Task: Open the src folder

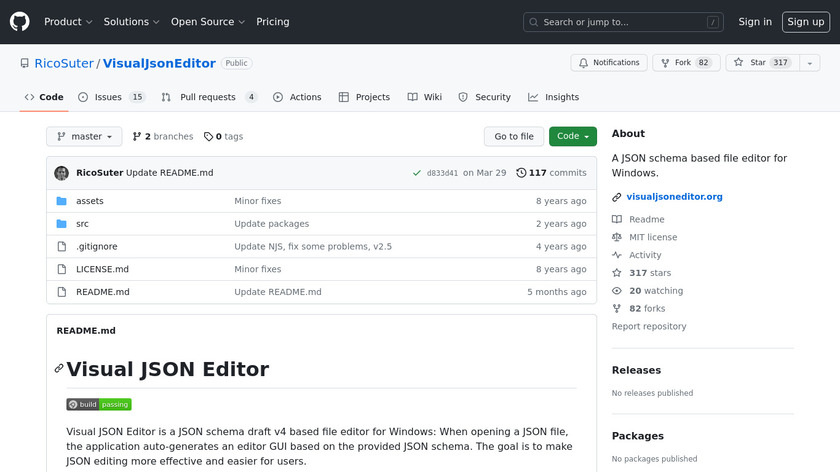Action: (82, 224)
